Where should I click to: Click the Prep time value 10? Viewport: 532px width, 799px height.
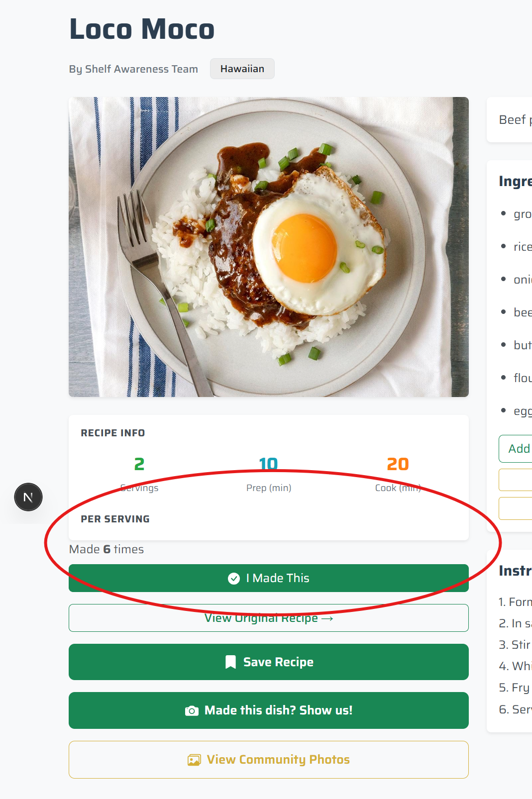click(269, 464)
